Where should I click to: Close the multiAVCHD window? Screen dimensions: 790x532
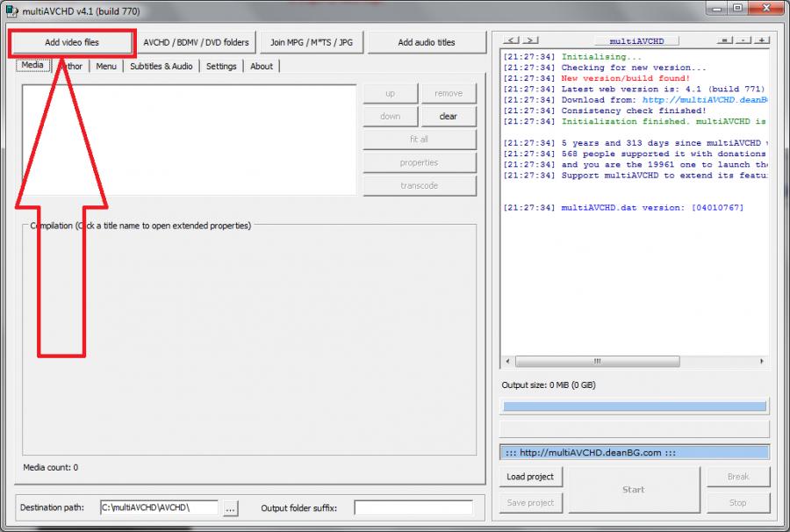click(x=767, y=8)
